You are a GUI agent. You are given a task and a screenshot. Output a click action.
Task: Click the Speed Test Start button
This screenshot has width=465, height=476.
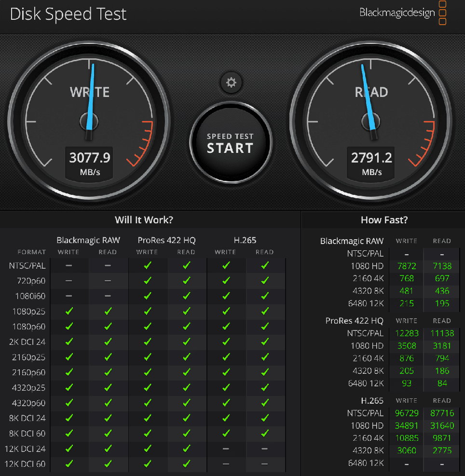tap(231, 143)
